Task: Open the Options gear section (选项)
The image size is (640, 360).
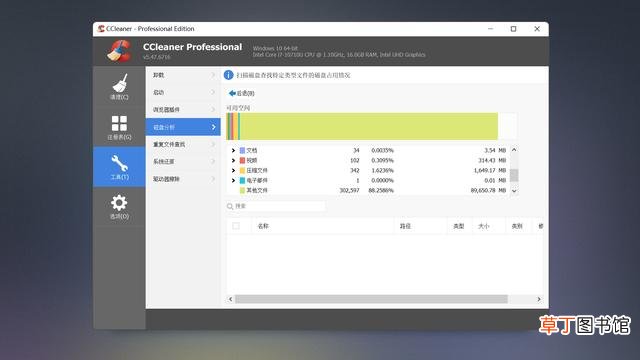Action: 119,207
